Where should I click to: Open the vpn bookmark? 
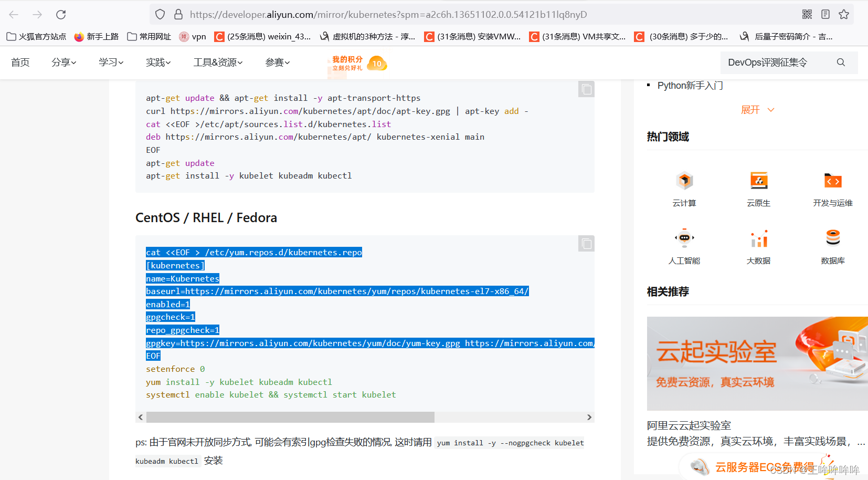click(193, 36)
